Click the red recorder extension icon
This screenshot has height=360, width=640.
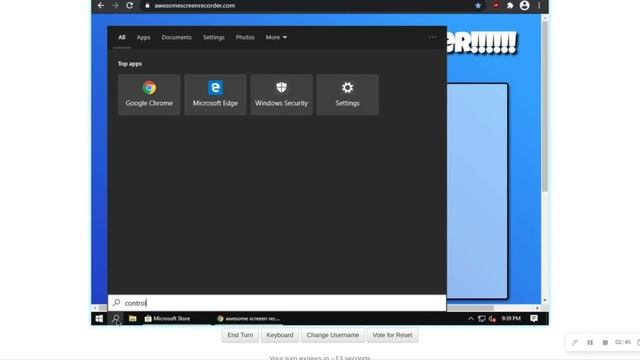click(496, 6)
